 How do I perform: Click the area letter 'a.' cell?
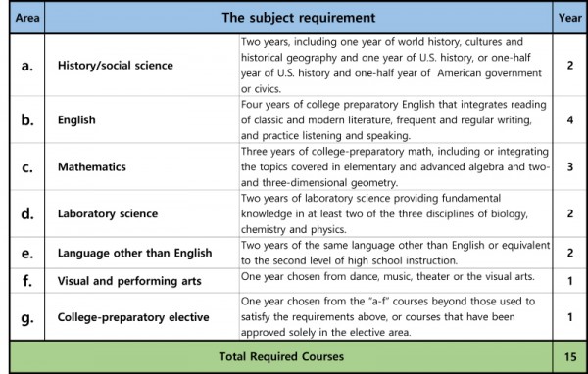27,66
